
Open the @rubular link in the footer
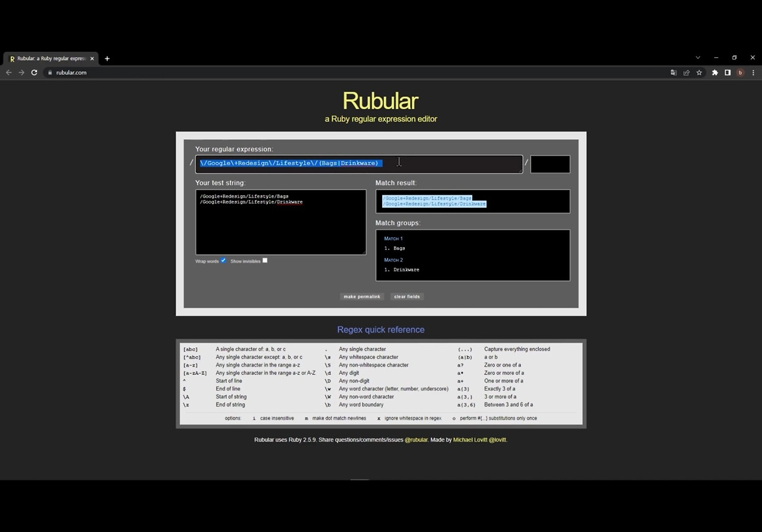tap(416, 440)
